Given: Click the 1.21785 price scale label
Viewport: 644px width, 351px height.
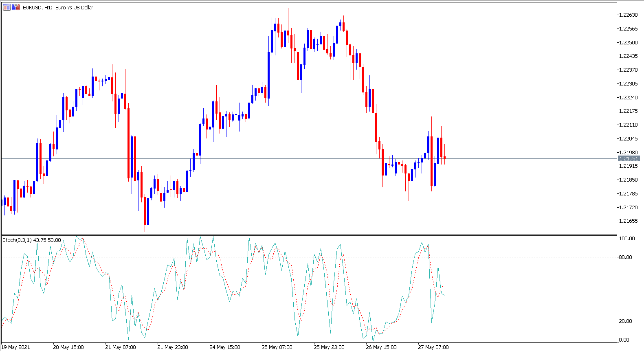Looking at the screenshot, I should tap(628, 193).
